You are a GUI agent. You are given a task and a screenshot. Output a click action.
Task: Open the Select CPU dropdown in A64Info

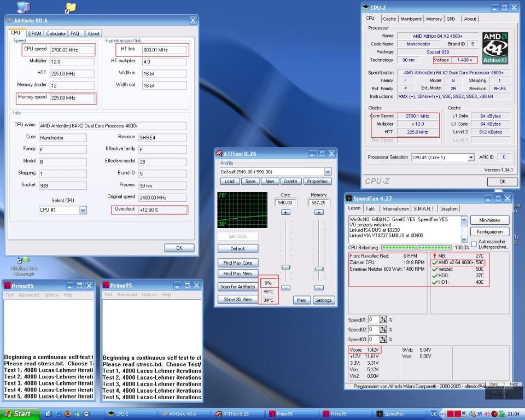pyautogui.click(x=83, y=210)
